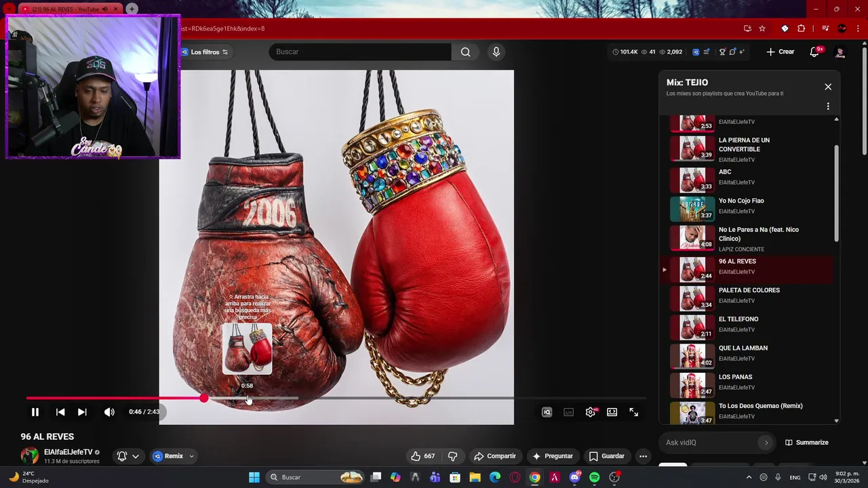Image resolution: width=868 pixels, height=488 pixels.
Task: Click the Preguntar button
Action: (x=553, y=456)
